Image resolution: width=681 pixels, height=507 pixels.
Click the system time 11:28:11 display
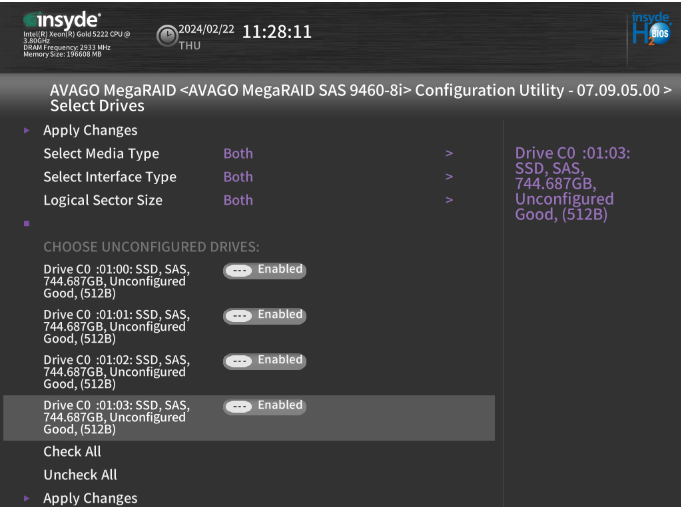point(277,32)
